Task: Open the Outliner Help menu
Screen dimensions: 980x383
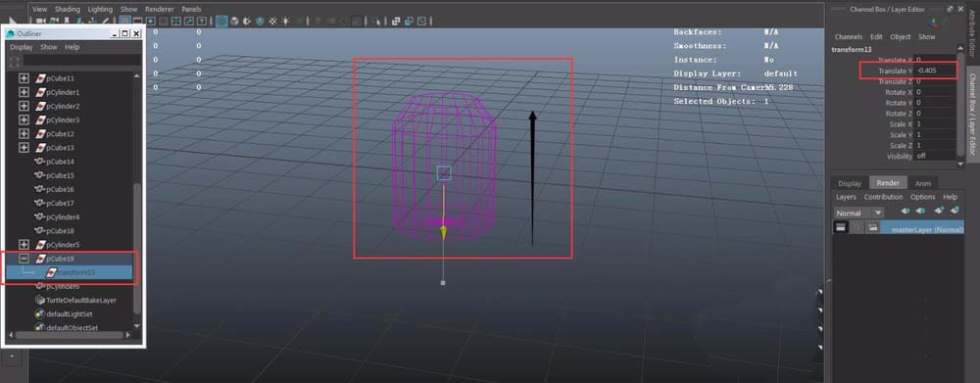Action: (73, 47)
